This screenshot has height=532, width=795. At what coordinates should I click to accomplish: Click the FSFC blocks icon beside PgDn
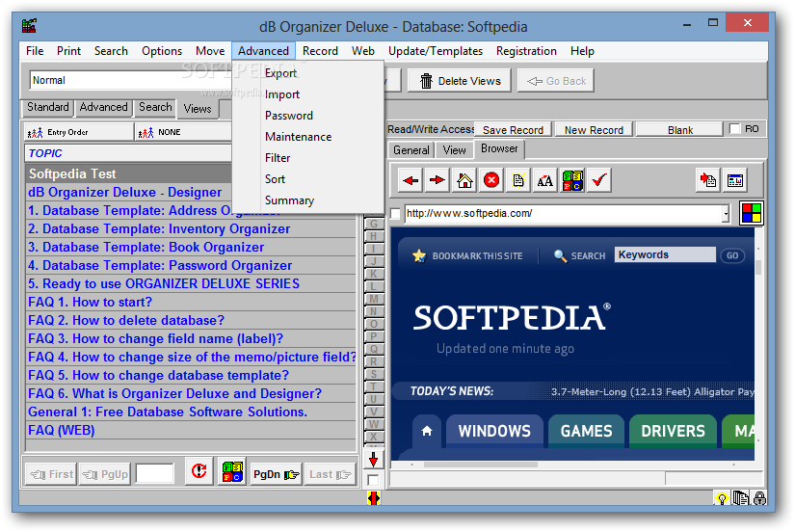pyautogui.click(x=233, y=471)
